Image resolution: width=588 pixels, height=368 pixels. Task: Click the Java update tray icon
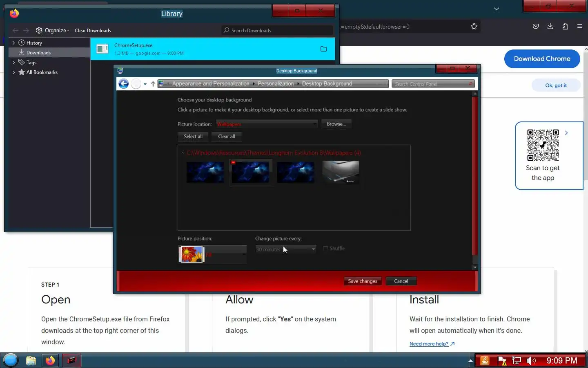(x=485, y=361)
